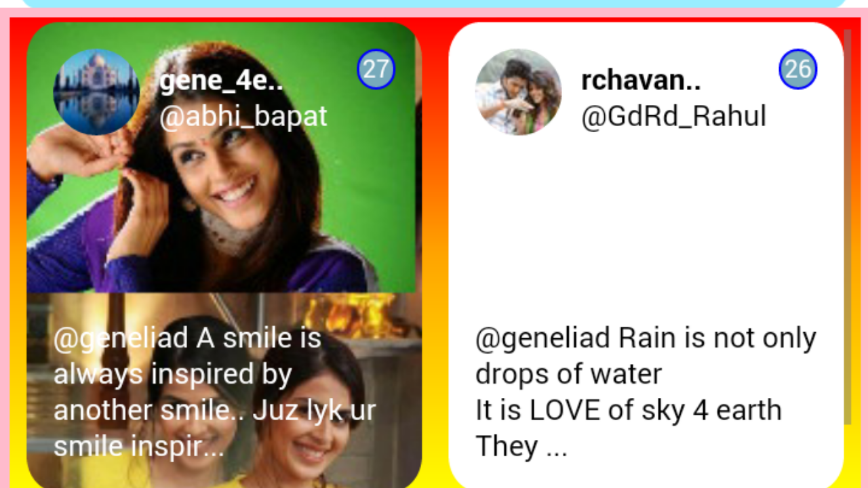Select the @geneliad mention in the rain tweet
The width and height of the screenshot is (868, 488).
click(543, 338)
